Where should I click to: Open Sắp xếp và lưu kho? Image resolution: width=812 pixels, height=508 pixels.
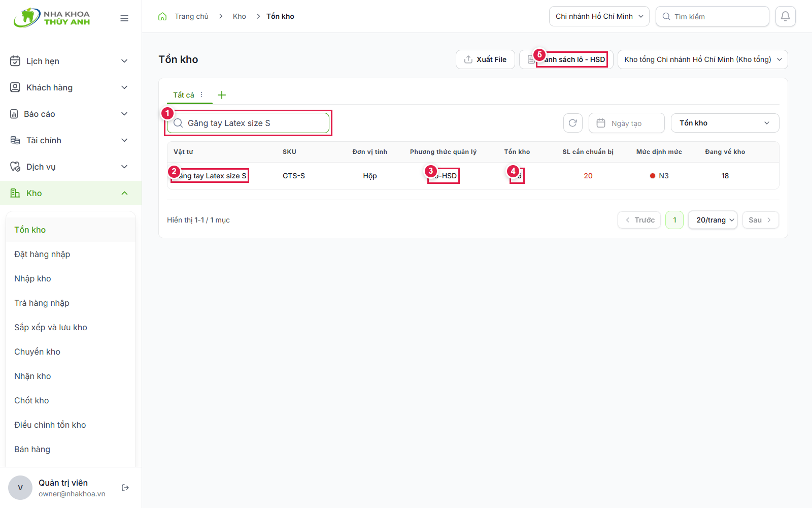71,327
